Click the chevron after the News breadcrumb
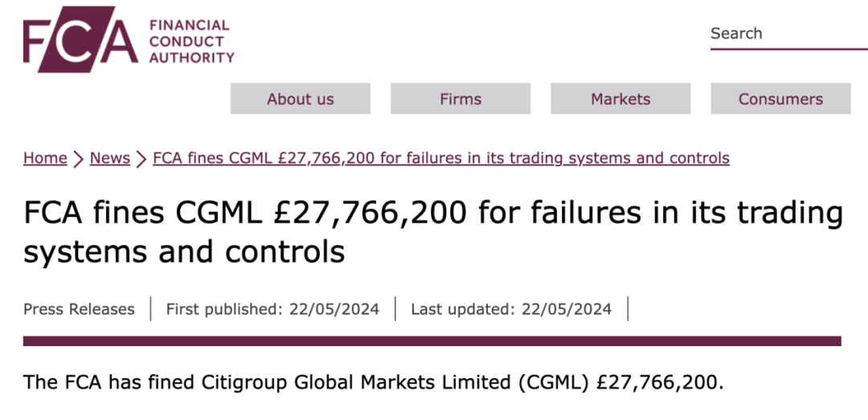The image size is (868, 420). 141,159
